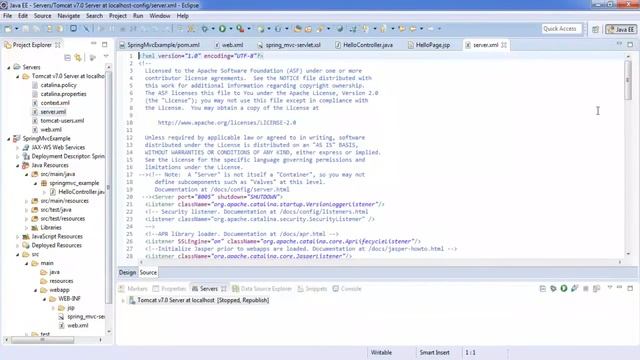
Task: Open the Snippets view tab
Action: [312, 289]
